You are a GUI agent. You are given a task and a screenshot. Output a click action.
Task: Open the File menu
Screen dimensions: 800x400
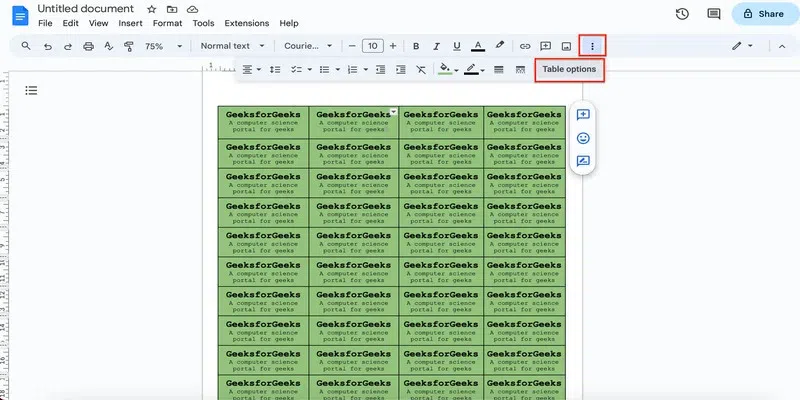[45, 23]
